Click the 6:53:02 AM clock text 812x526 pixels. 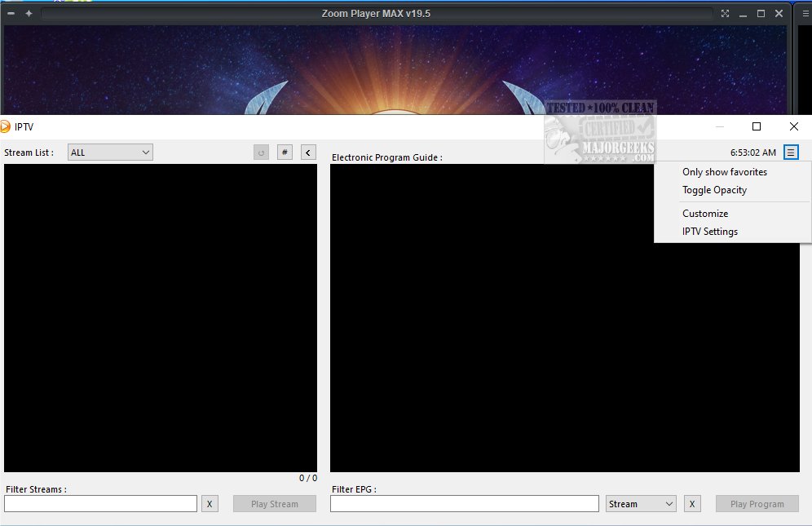point(753,152)
